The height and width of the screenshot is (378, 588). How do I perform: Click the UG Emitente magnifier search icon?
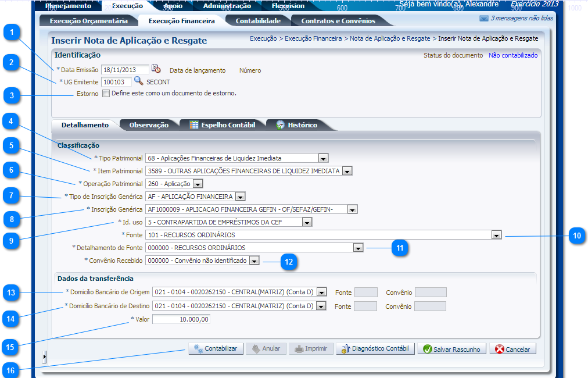pos(138,81)
